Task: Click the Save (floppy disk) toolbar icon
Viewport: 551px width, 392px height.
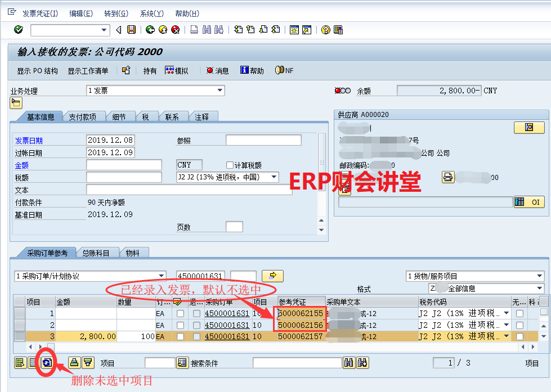Action: tap(131, 30)
